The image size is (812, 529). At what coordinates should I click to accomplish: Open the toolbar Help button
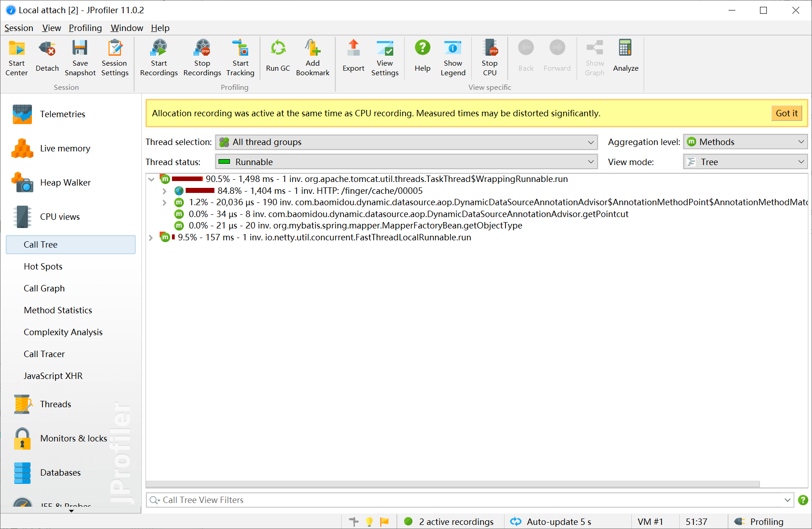[422, 58]
